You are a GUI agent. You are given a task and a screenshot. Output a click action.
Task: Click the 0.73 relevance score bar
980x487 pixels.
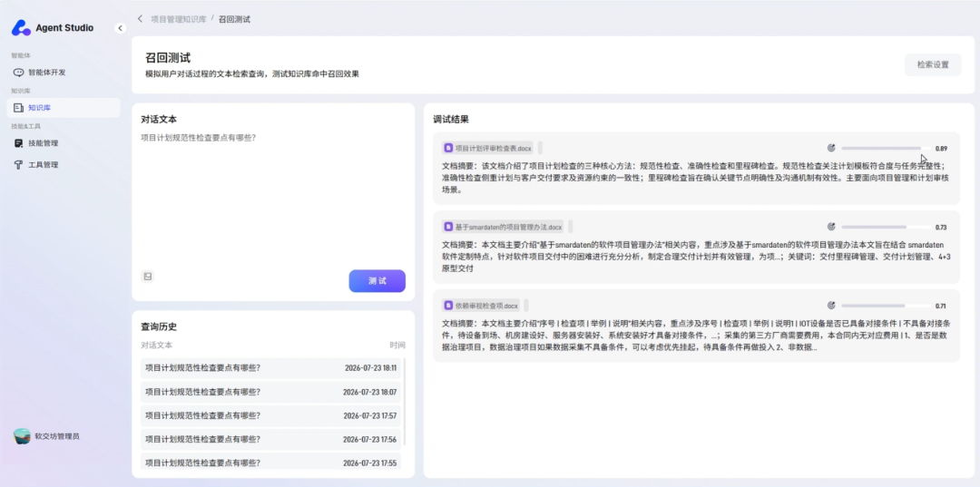click(886, 227)
